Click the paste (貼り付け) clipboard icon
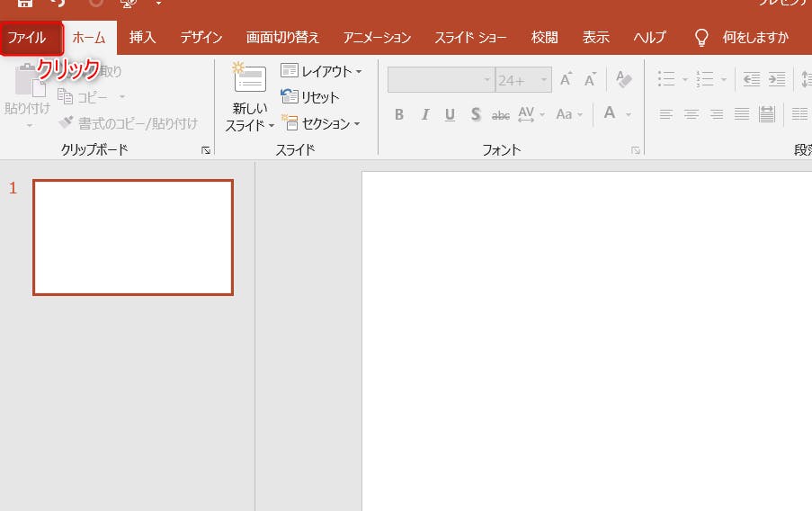This screenshot has height=511, width=812. pos(27,85)
